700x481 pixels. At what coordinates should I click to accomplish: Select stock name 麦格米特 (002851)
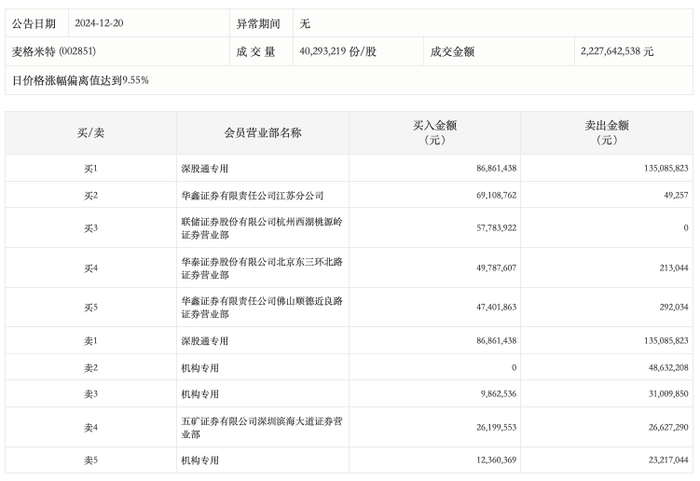(x=54, y=51)
